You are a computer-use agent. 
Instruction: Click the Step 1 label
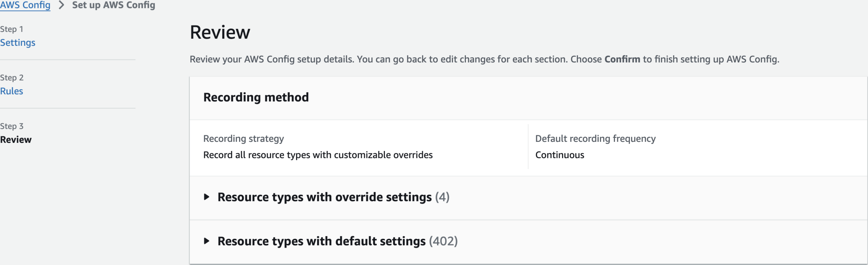(x=11, y=29)
